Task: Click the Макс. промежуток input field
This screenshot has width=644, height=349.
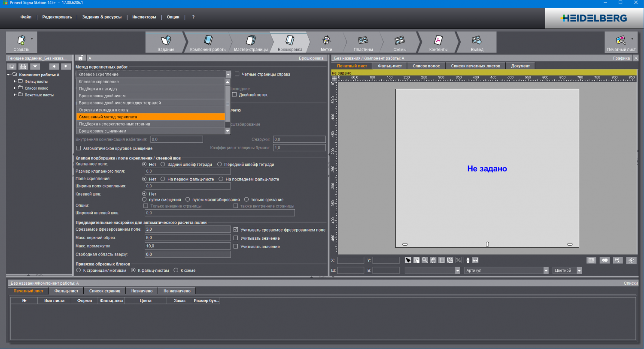Action: [x=187, y=246]
